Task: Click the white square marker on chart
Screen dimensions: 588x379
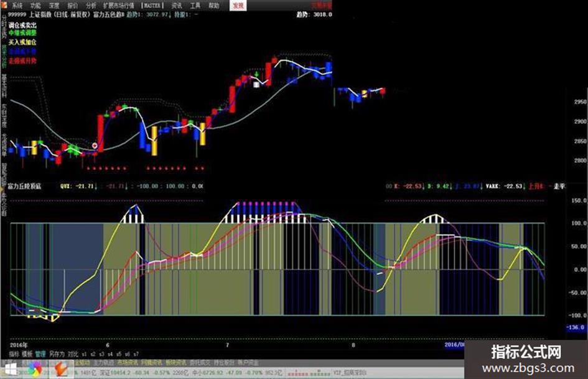Action: pyautogui.click(x=256, y=85)
